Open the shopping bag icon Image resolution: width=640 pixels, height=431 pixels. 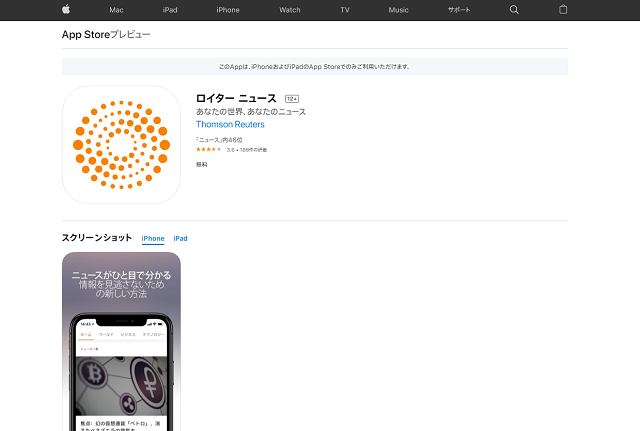tap(563, 9)
